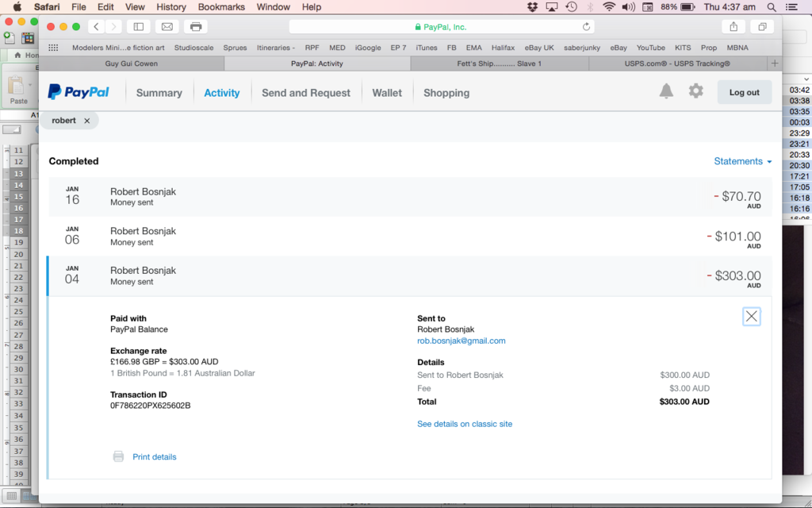Toggle Safari sidebar
Viewport: 812px width, 508px height.
coord(138,26)
